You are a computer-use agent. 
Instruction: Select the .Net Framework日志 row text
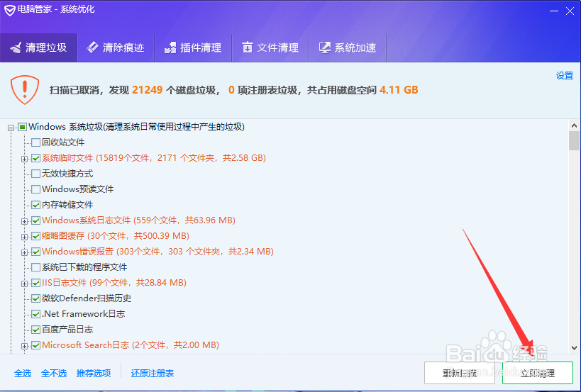pyautogui.click(x=84, y=314)
